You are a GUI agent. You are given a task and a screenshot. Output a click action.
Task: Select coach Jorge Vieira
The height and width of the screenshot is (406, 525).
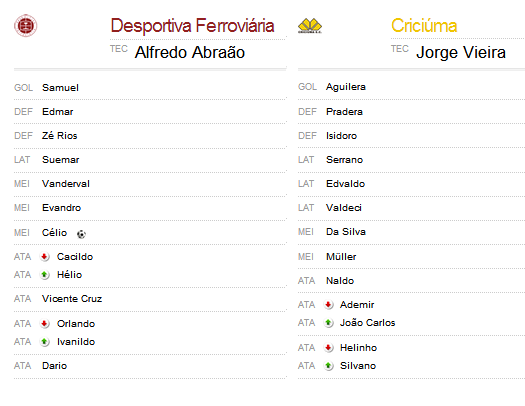coord(461,53)
